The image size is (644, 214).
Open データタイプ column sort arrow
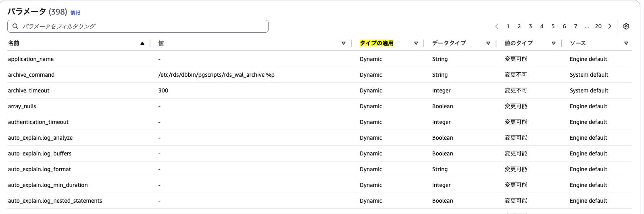[x=488, y=43]
